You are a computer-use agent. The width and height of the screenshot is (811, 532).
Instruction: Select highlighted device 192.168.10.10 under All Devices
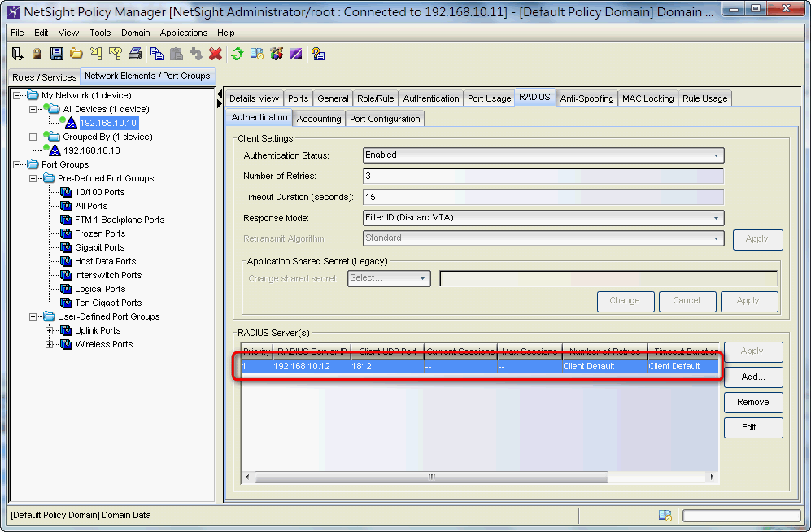pos(108,123)
